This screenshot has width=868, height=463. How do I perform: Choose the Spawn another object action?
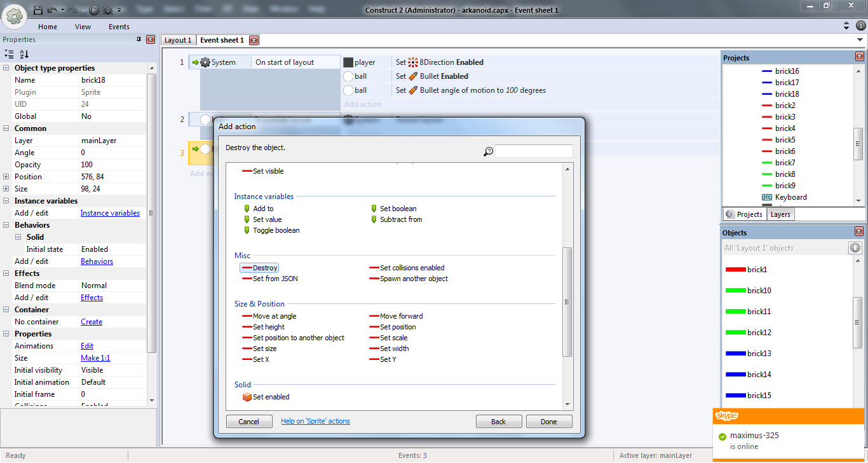coord(408,279)
